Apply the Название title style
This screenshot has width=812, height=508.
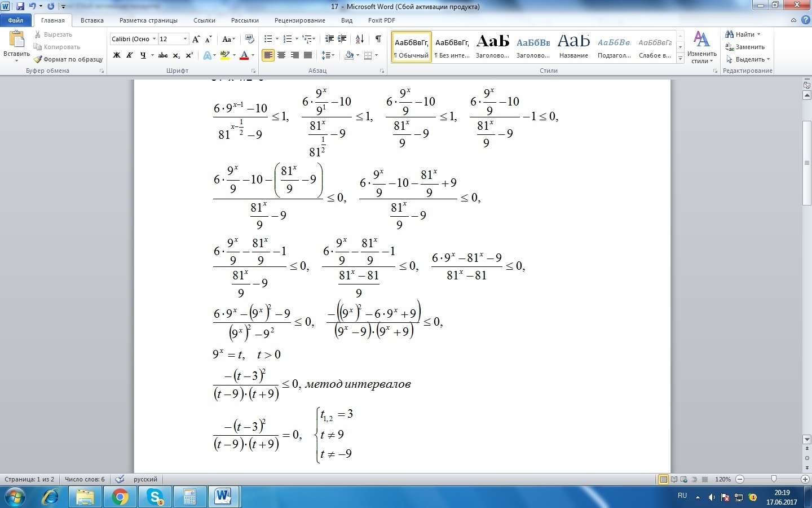574,46
